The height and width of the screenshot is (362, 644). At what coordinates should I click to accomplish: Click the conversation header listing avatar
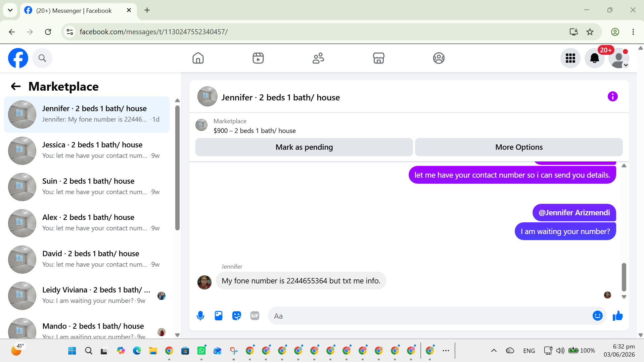point(208,97)
